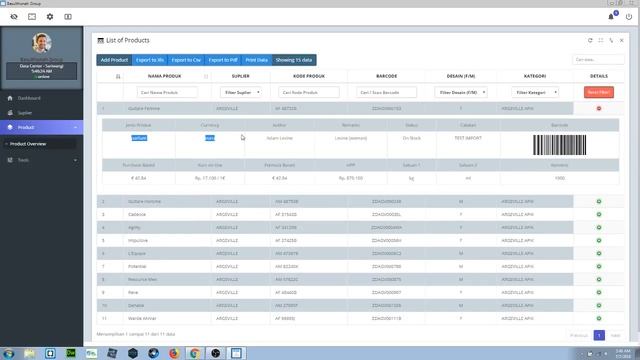This screenshot has width=640, height=360.
Task: Click the crossed-out eye icon in top toolbar
Action: [14, 17]
